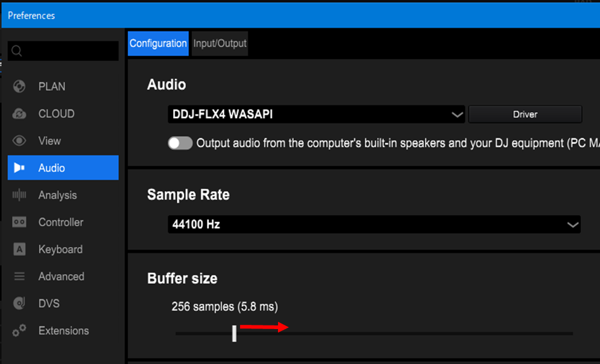
Task: Click the search magnifier icon
Action: tap(17, 51)
